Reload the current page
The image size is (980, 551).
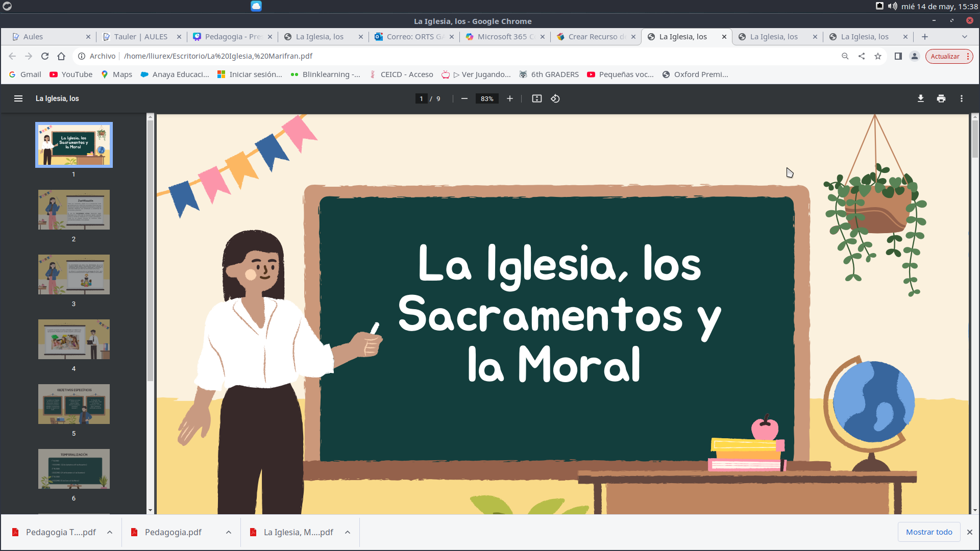45,56
